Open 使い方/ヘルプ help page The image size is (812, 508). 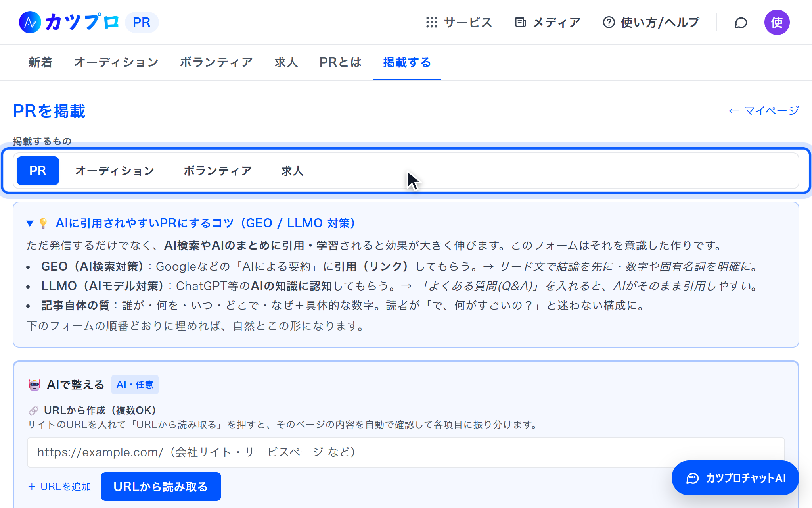point(651,22)
